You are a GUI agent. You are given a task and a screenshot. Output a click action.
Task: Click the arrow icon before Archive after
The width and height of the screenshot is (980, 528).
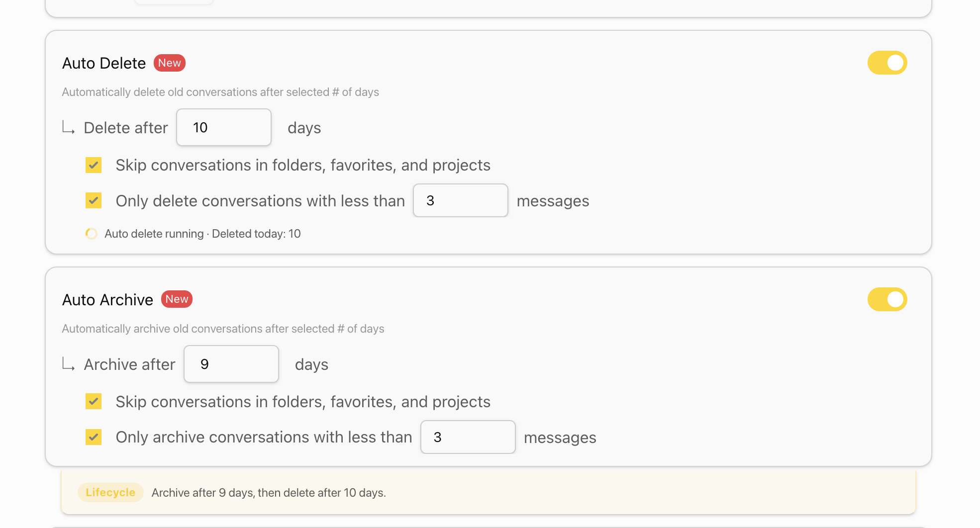pos(69,364)
